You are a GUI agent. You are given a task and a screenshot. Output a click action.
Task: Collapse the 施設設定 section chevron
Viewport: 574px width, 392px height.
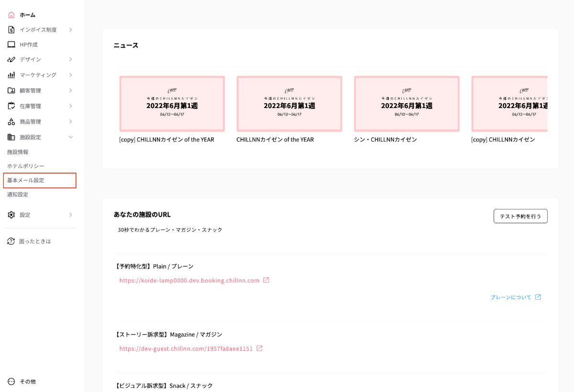(x=70, y=137)
